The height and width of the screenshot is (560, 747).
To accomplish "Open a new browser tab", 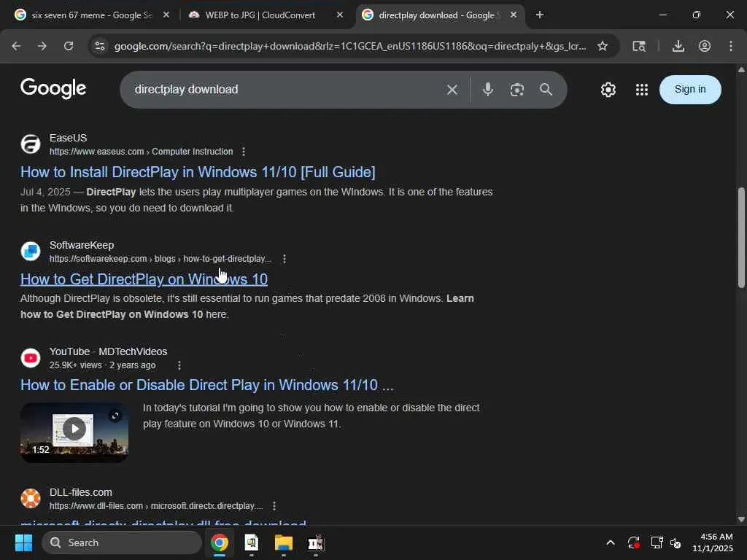I will click(540, 15).
